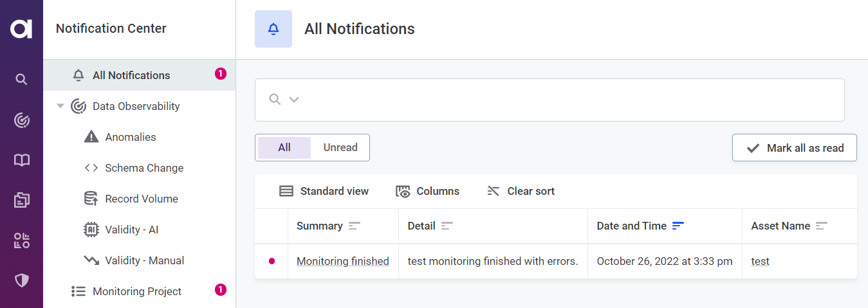Image resolution: width=868 pixels, height=308 pixels.
Task: Click the unread dot on Monitoring finished row
Action: click(x=272, y=261)
